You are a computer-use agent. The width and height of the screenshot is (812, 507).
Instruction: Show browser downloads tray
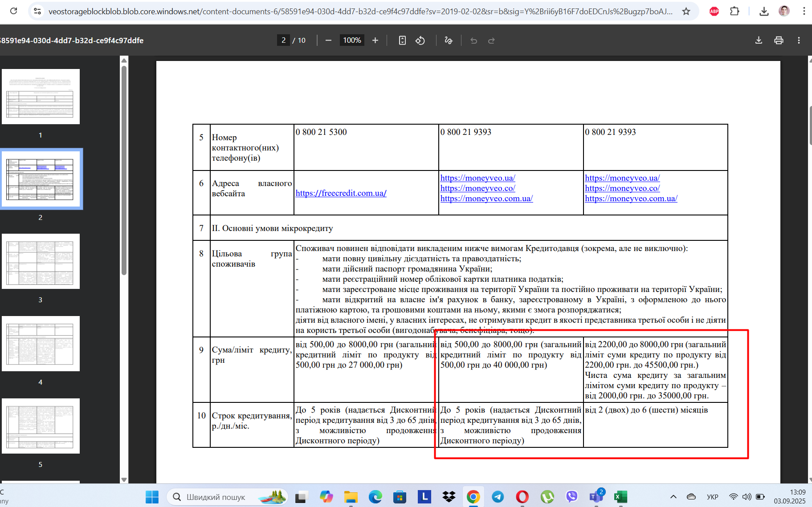(x=764, y=11)
